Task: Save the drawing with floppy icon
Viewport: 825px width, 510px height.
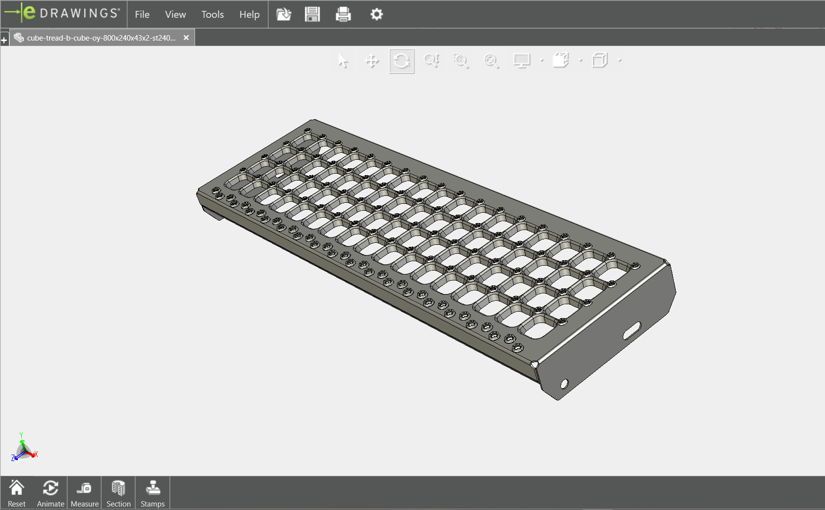Action: (313, 14)
